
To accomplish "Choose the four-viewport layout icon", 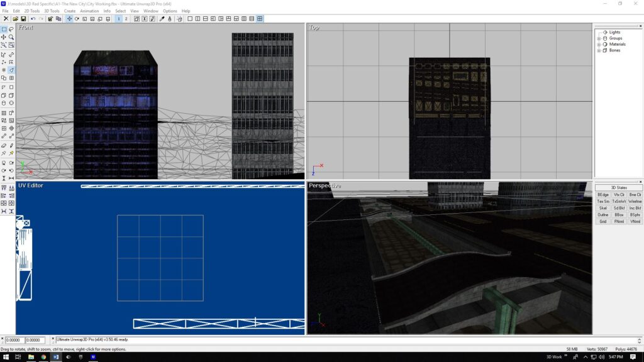I will (x=260, y=19).
